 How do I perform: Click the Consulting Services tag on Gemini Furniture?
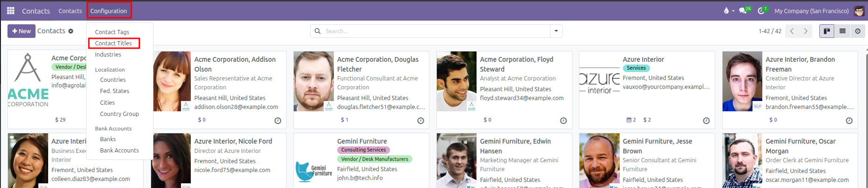[x=363, y=150]
